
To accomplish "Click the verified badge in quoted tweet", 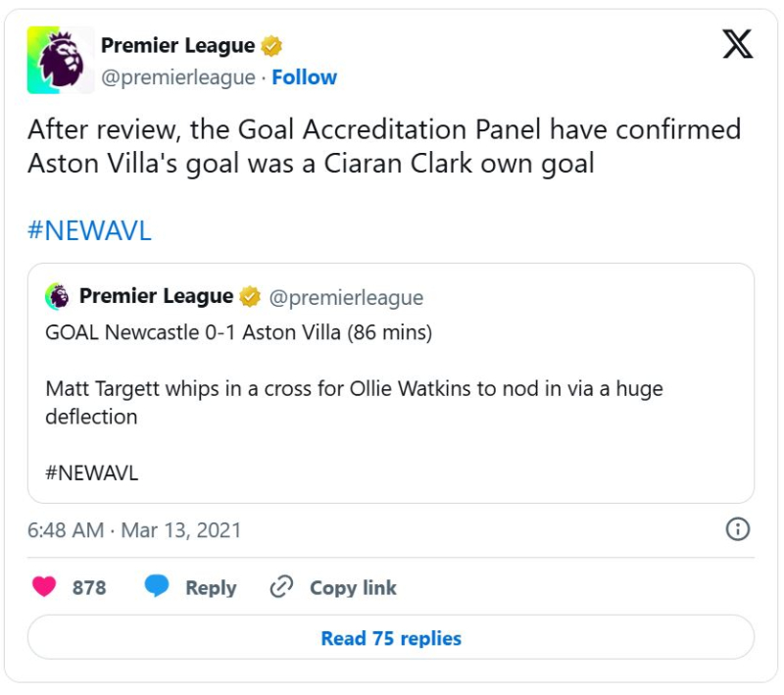I will point(250,296).
